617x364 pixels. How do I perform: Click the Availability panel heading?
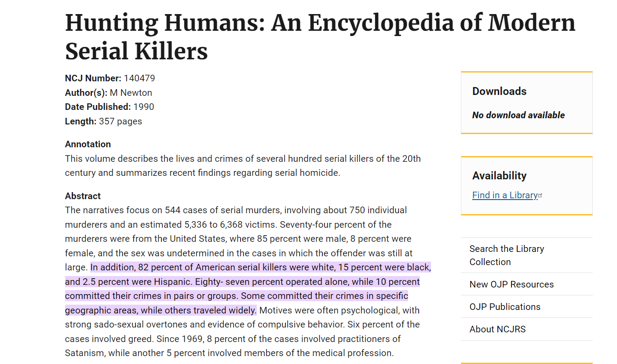click(499, 175)
